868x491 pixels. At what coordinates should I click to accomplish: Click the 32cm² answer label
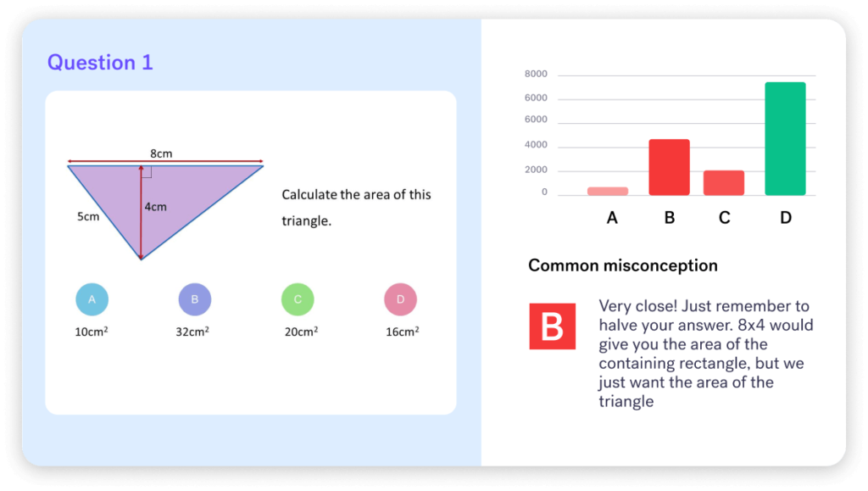point(192,332)
